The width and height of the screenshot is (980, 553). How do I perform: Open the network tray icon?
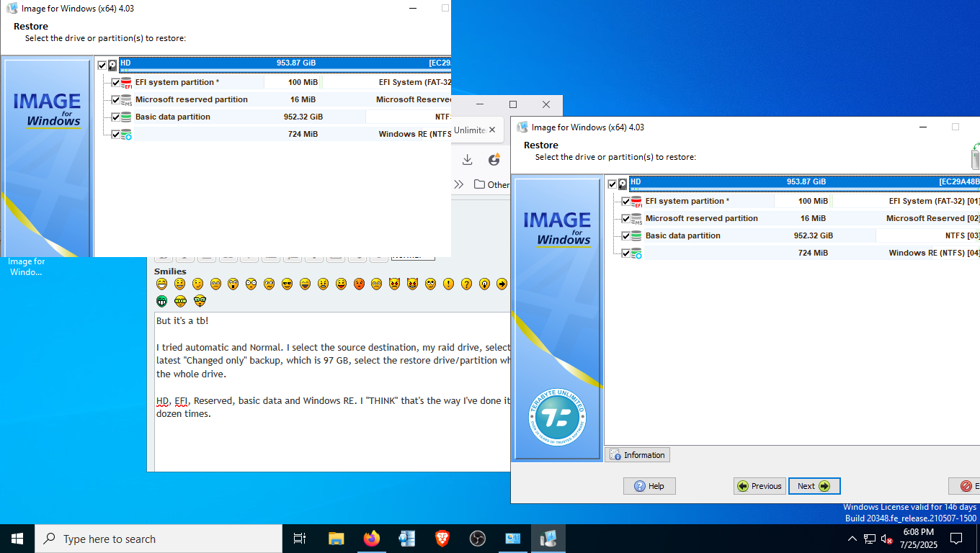[870, 539]
